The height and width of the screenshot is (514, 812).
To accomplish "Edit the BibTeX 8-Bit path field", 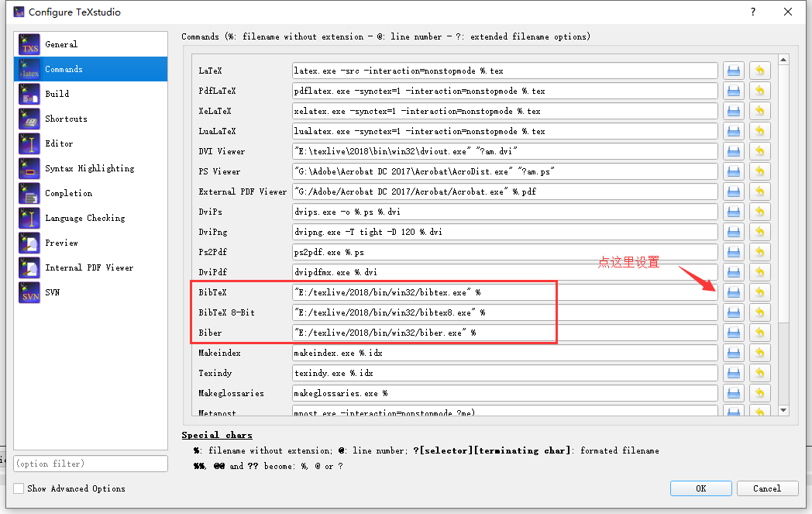I will (x=505, y=313).
